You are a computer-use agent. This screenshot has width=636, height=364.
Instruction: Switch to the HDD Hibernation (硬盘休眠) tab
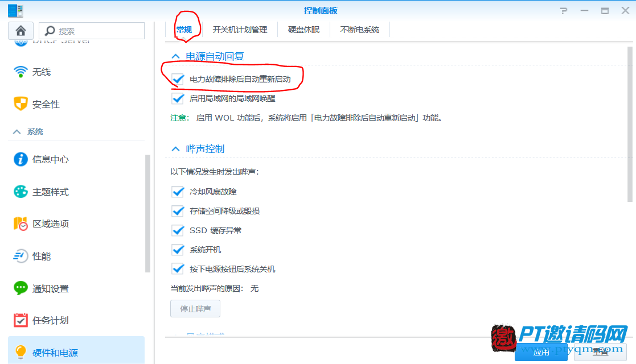coord(303,30)
